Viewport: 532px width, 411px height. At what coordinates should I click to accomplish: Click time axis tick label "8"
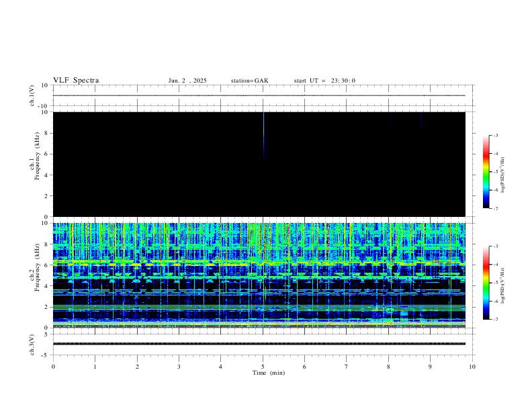pyautogui.click(x=388, y=367)
